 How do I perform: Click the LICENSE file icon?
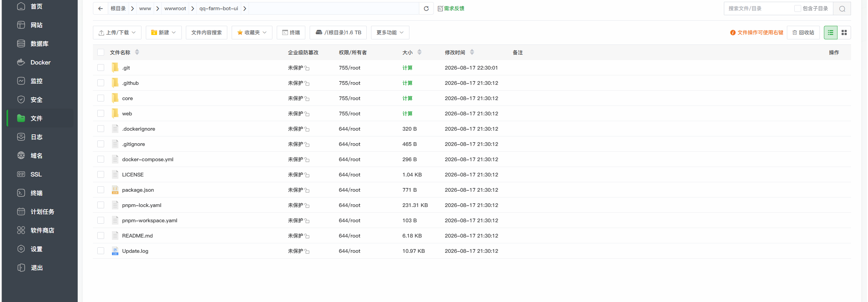coord(115,175)
